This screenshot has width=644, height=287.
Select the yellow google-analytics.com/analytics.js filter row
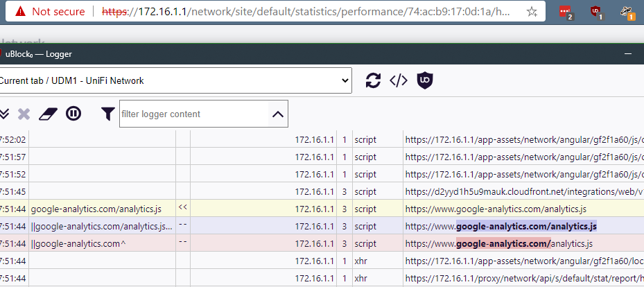pos(96,207)
